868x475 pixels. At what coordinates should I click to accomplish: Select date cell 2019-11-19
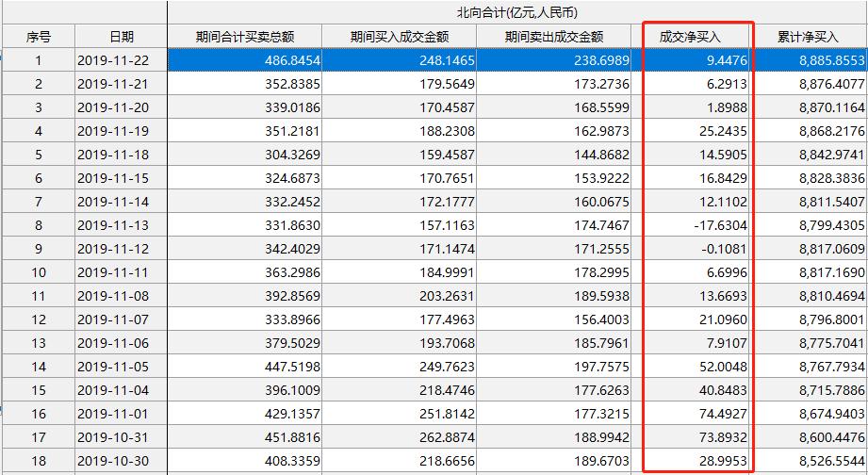pyautogui.click(x=122, y=131)
